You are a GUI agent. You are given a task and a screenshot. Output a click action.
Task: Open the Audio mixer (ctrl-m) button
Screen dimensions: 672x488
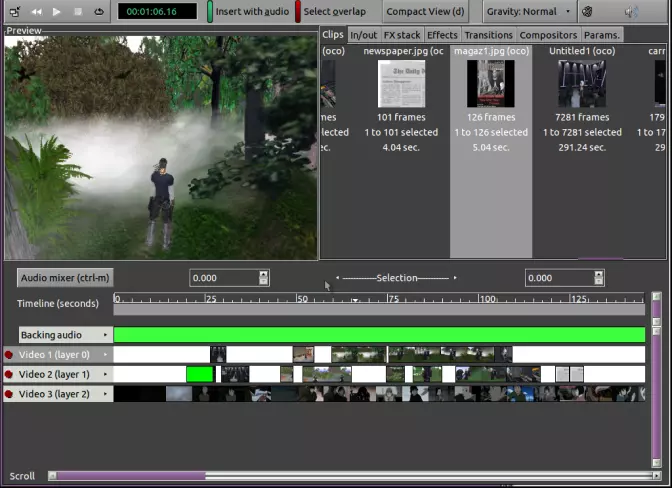point(65,278)
